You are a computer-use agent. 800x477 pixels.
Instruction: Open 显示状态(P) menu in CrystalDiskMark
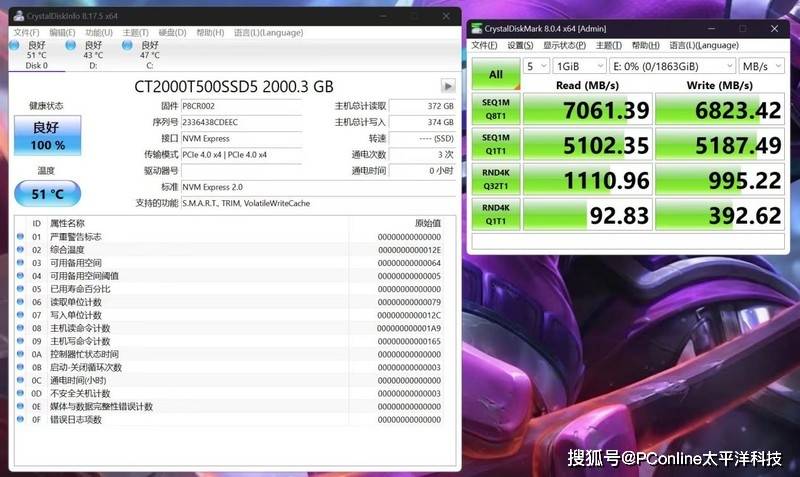click(564, 45)
